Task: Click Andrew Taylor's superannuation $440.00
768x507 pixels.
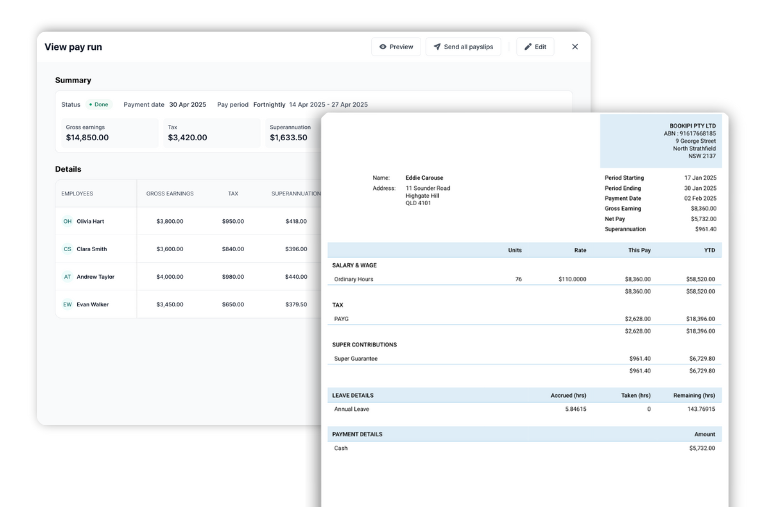Action: tap(296, 277)
